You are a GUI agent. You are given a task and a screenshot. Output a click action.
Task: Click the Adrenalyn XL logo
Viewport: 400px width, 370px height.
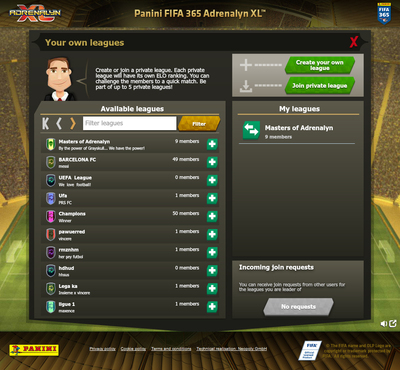35,13
